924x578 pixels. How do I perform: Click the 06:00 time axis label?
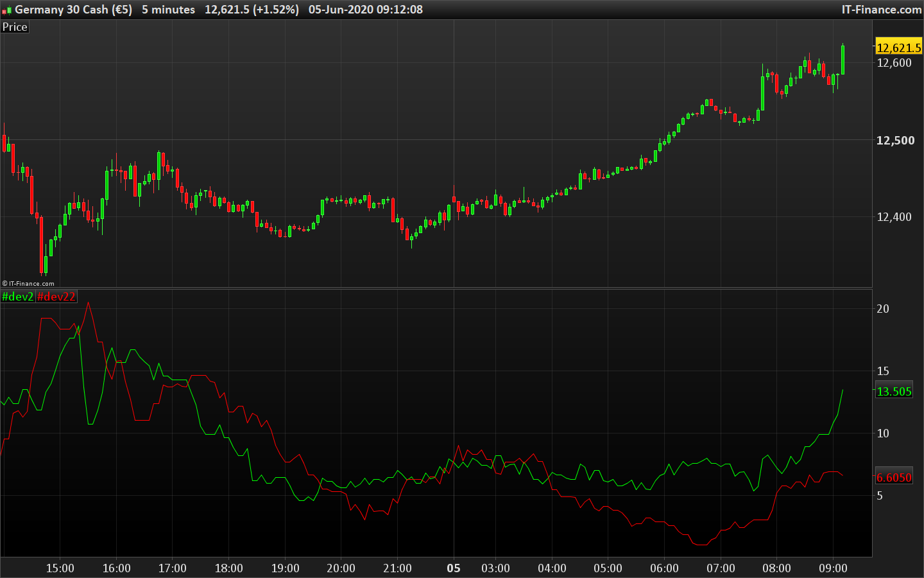pyautogui.click(x=664, y=568)
